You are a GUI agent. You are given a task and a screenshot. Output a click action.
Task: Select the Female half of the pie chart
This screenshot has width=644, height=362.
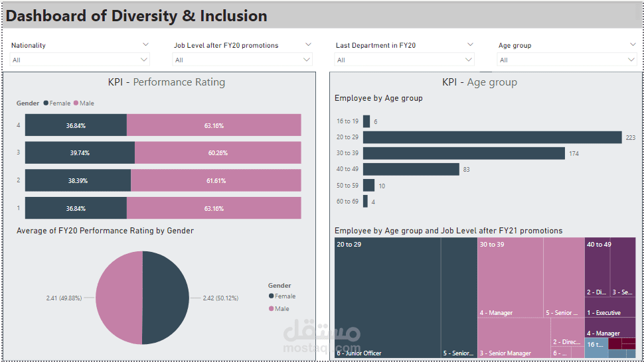166,298
